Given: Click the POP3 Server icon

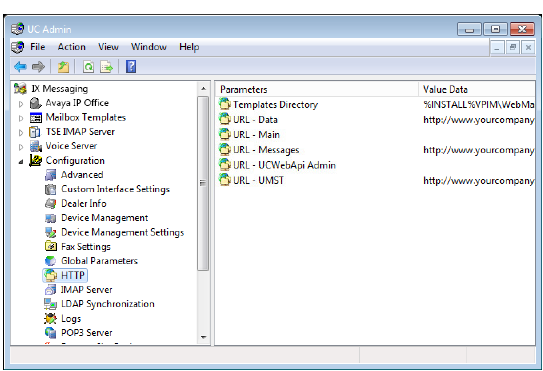Looking at the screenshot, I should (x=51, y=332).
